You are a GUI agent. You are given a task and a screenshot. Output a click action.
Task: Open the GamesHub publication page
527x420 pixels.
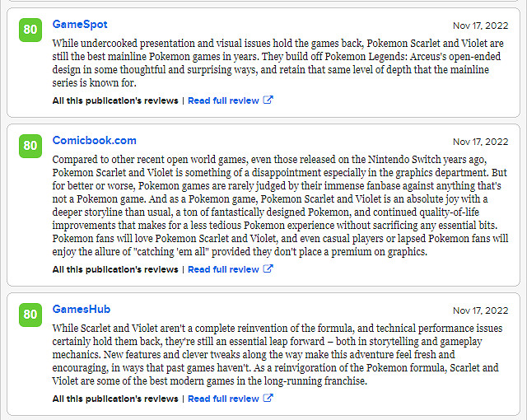tap(81, 310)
